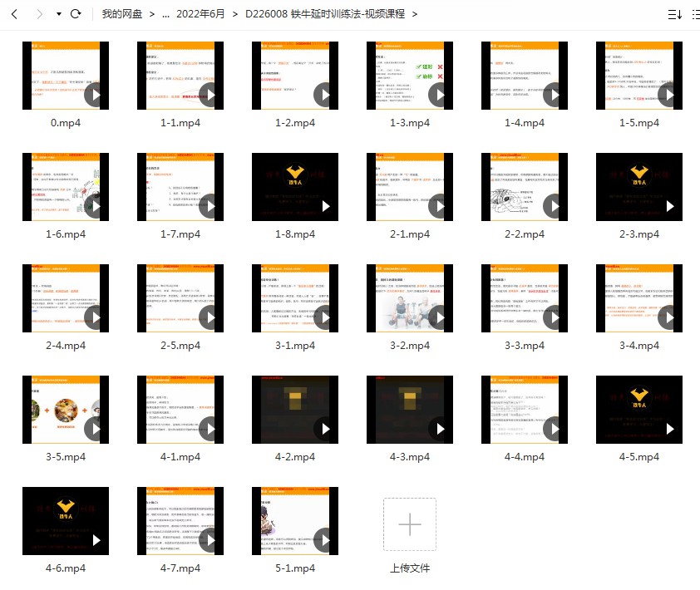Click the upload file plus tile
The image size is (700, 590).
409,524
